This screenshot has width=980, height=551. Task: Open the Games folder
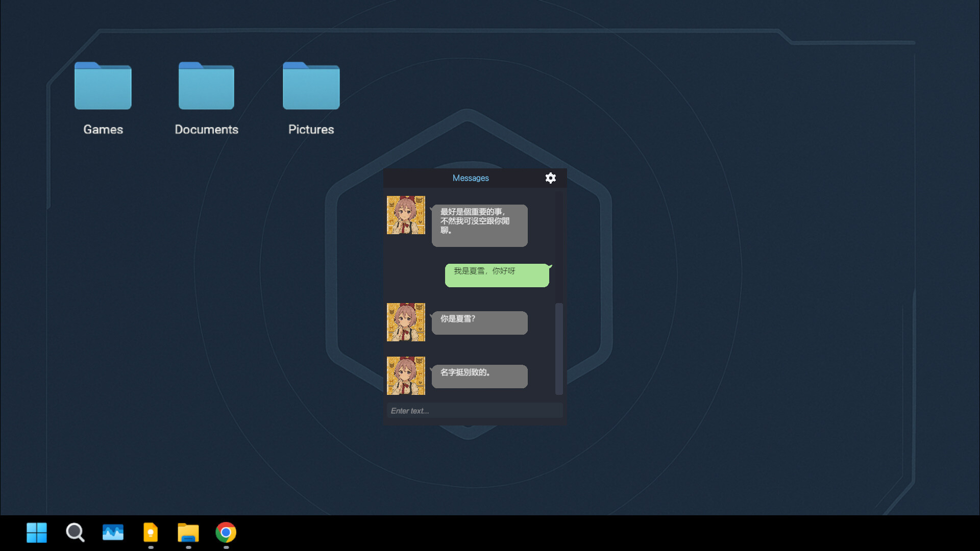point(102,87)
